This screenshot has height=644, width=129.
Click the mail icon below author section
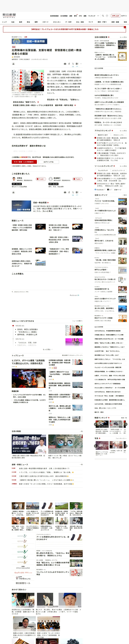65,192
